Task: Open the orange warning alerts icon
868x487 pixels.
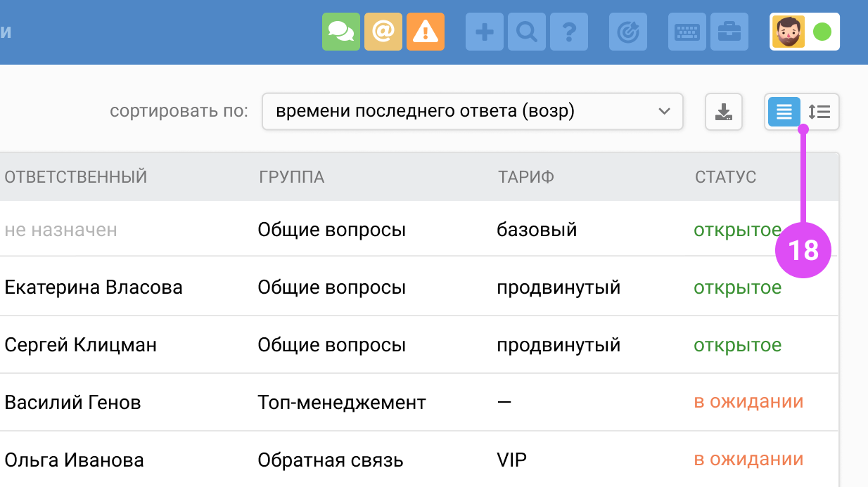Action: click(x=425, y=32)
